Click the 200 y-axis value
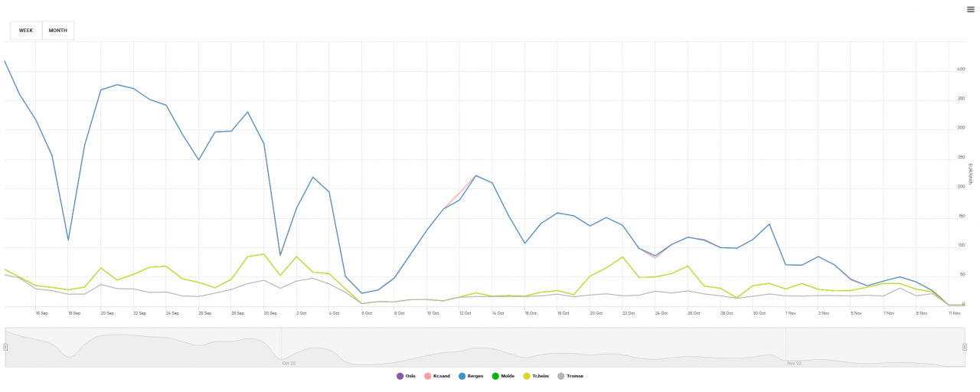The image size is (980, 392). [960, 187]
